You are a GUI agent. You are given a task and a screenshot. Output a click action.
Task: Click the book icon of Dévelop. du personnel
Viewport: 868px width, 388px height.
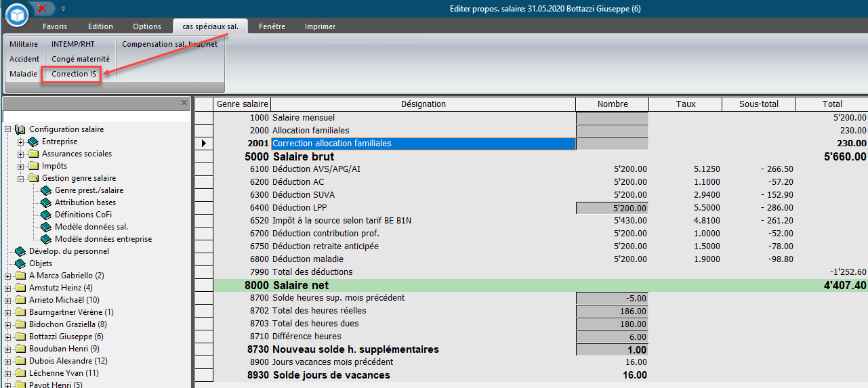click(x=20, y=251)
